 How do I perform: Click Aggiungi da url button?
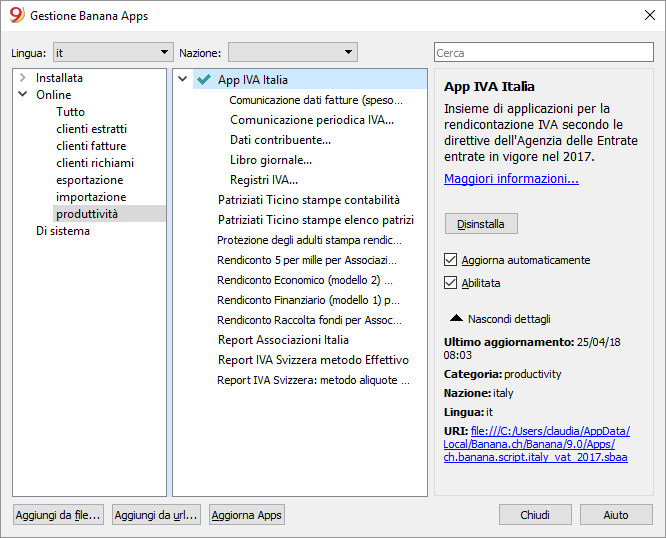point(156,515)
